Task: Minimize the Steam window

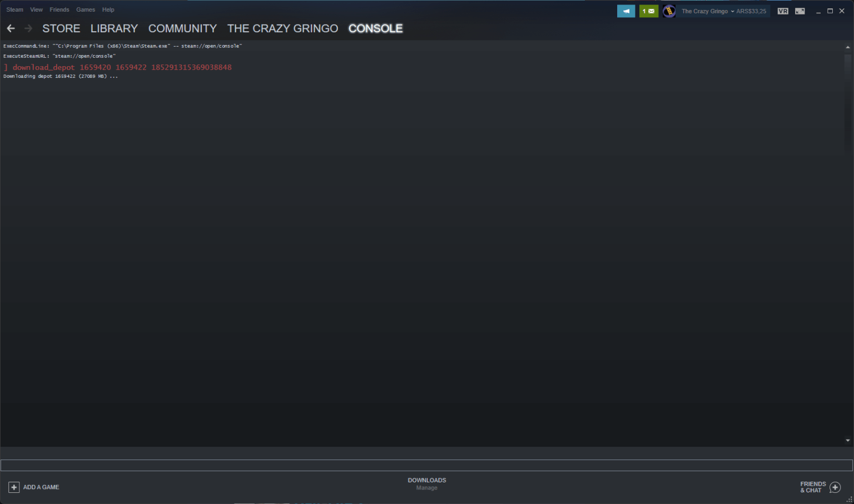Action: (818, 11)
